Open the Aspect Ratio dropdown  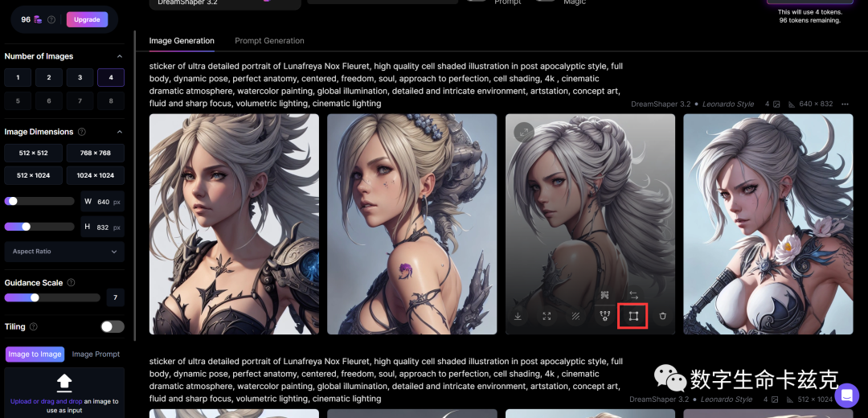click(64, 252)
